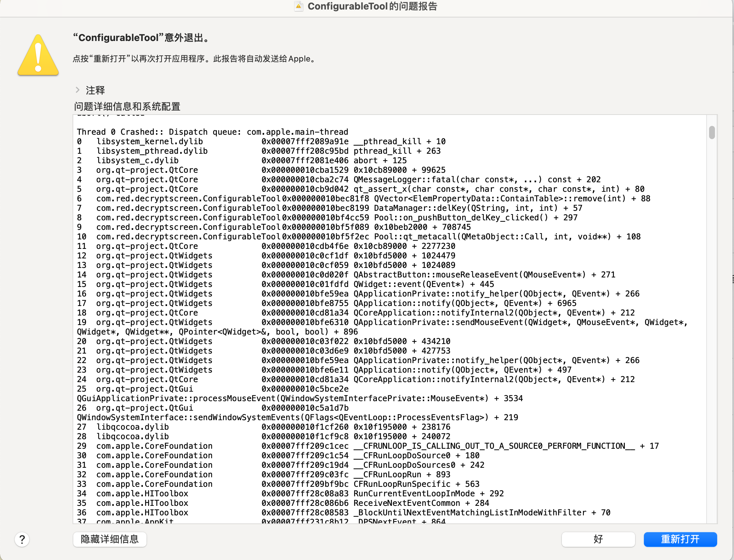
Task: Expand the 注释 comments section
Action: (78, 90)
